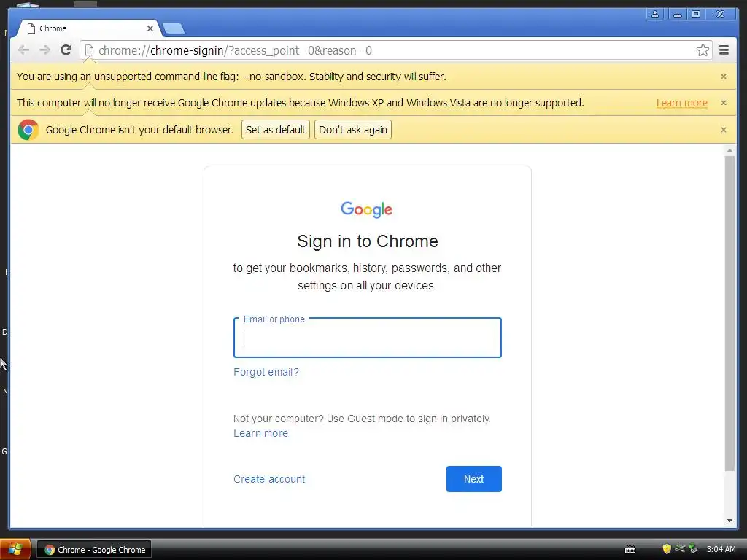Go forward using the forward arrow
Viewport: 747px width, 560px height.
(x=44, y=50)
